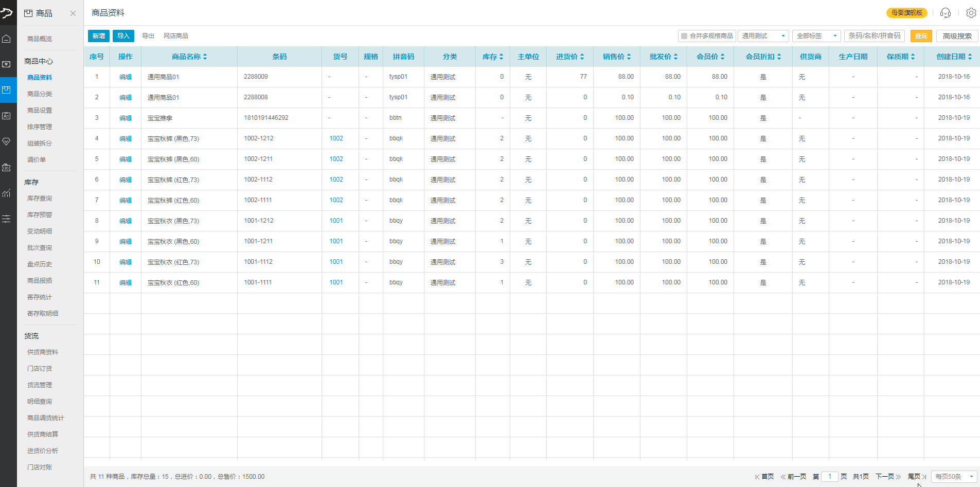Image resolution: width=980 pixels, height=487 pixels.
Task: Open the cashier money icon in rail
Action: (6, 64)
